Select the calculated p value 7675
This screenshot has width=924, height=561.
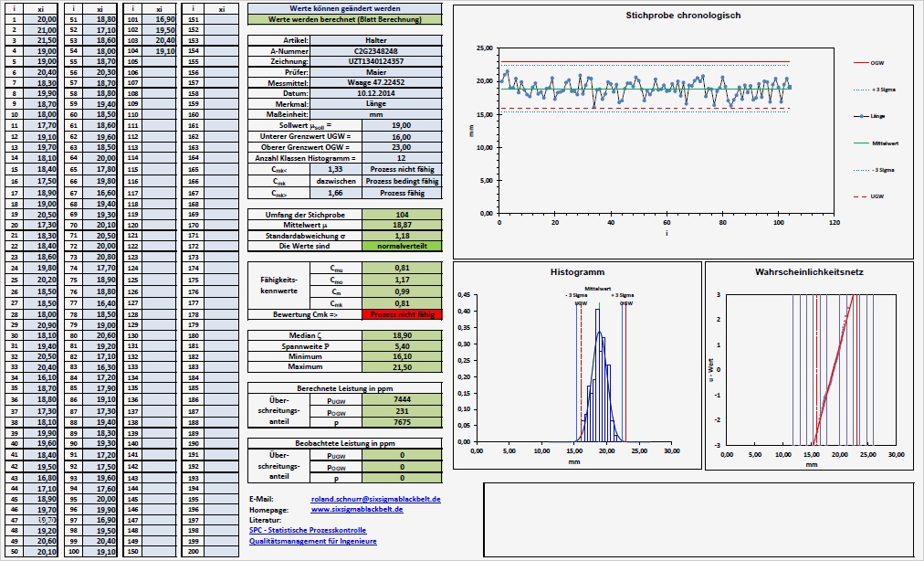pyautogui.click(x=402, y=422)
